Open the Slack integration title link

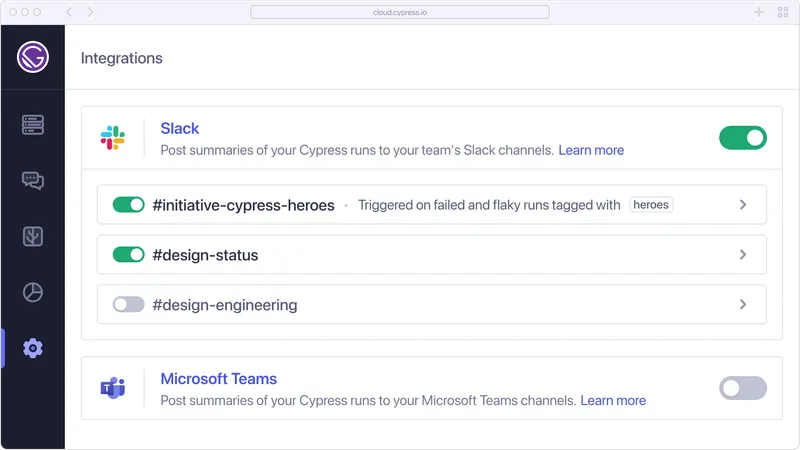point(180,129)
